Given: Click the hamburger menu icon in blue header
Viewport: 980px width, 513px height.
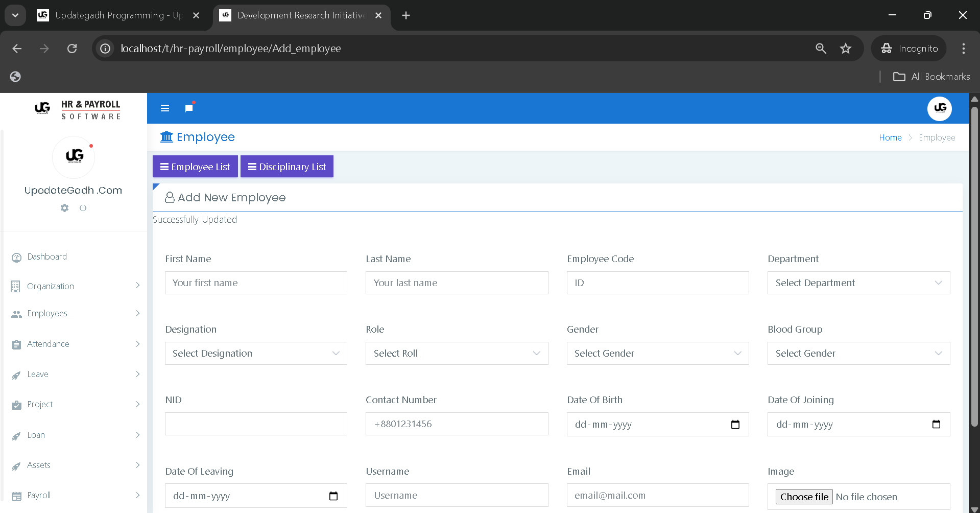Looking at the screenshot, I should (x=164, y=108).
